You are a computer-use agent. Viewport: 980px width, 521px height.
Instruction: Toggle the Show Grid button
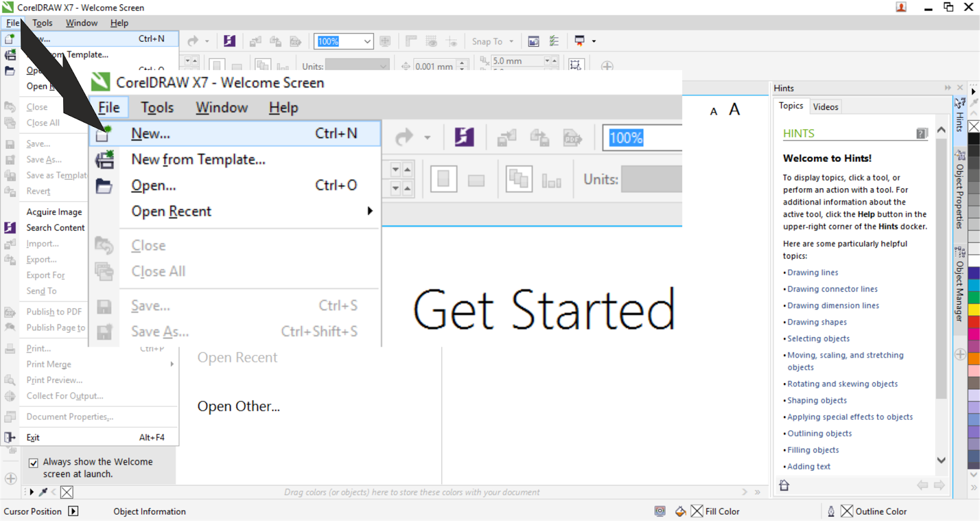click(431, 41)
